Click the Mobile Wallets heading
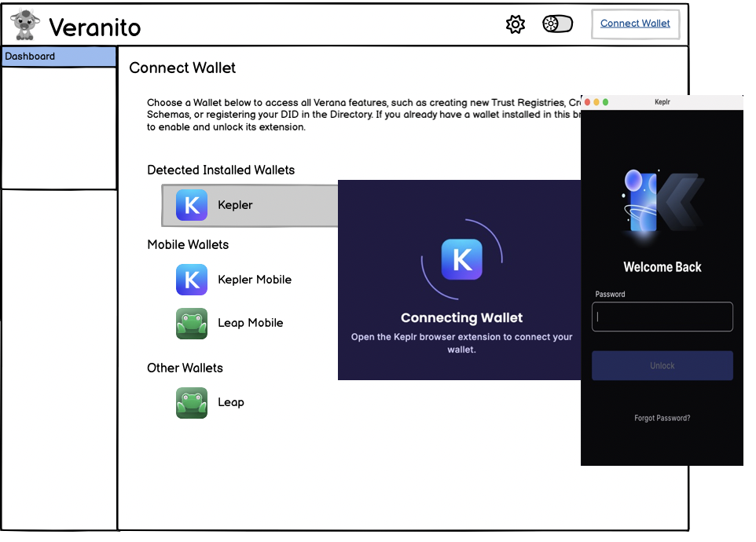Screen dimensions: 756x542 pos(188,245)
